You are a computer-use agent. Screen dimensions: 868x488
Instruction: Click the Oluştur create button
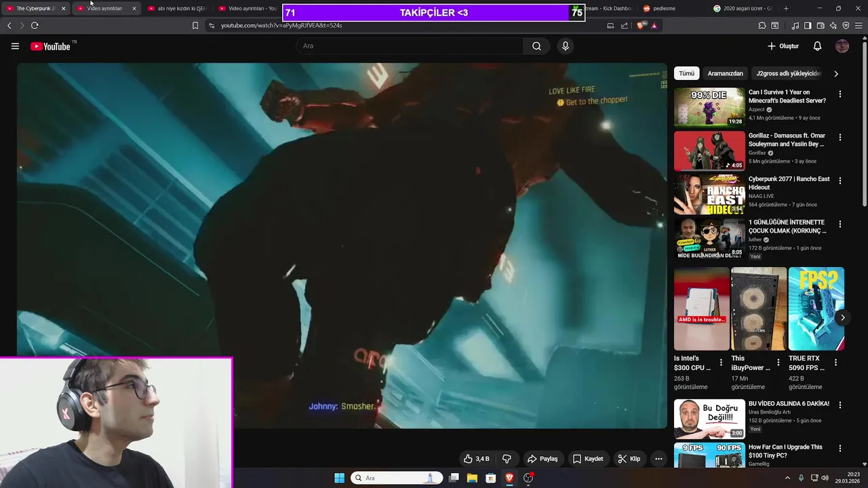[x=783, y=46]
